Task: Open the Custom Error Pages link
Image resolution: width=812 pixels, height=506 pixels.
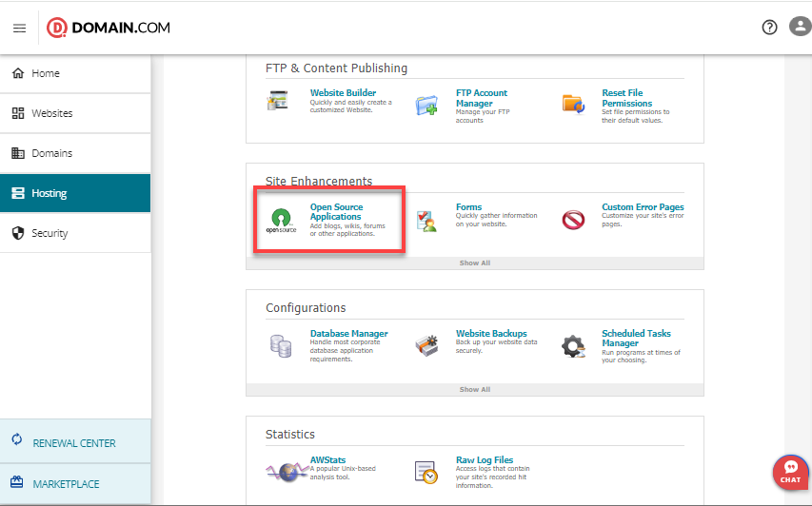Action: pos(643,207)
